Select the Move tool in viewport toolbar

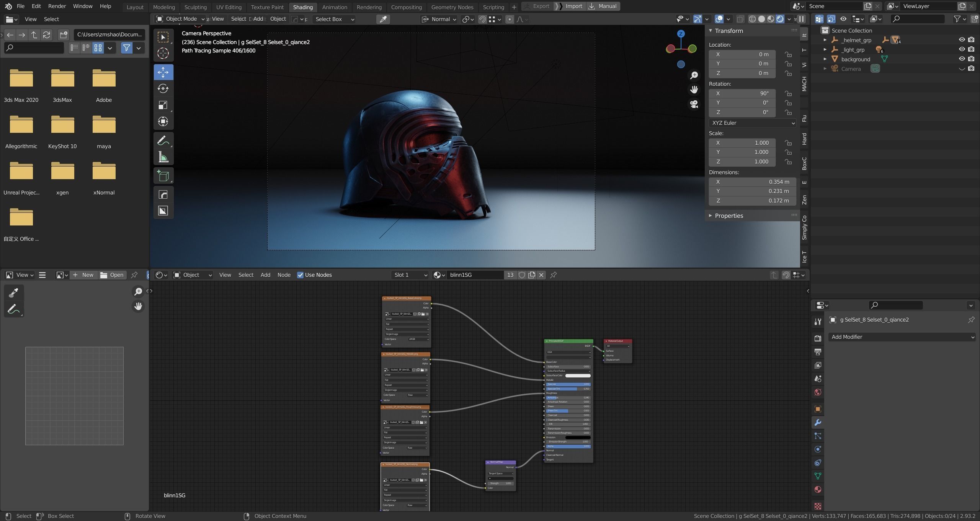point(163,72)
